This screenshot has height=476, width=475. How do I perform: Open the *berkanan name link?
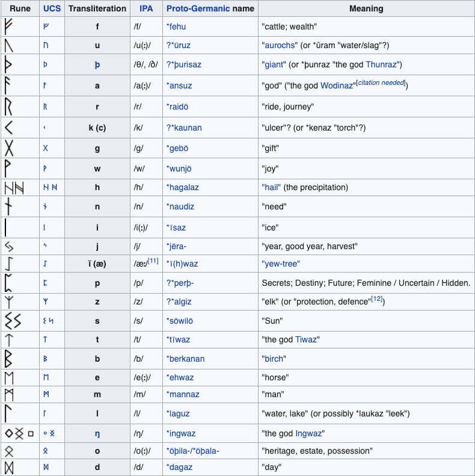point(185,359)
